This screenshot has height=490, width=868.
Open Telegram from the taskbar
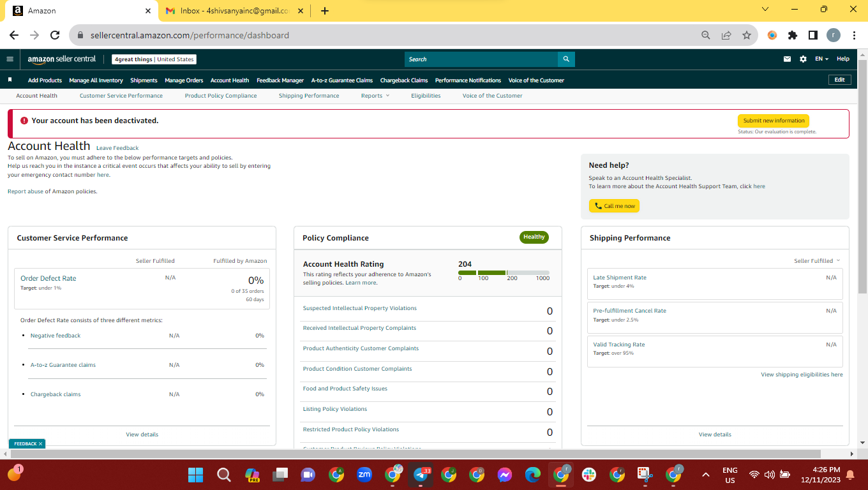[x=421, y=475]
